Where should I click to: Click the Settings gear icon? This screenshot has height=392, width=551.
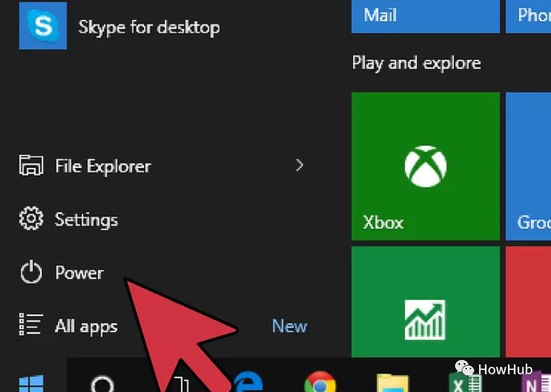(x=31, y=219)
